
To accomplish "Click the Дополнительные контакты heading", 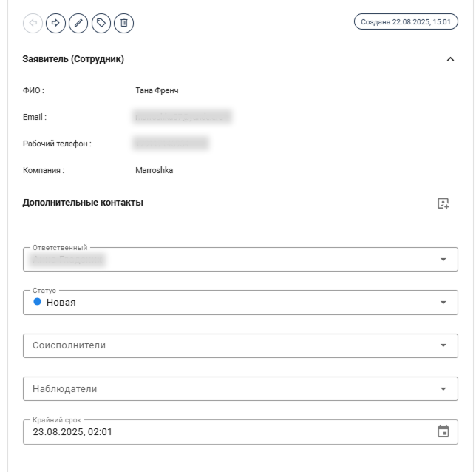I will tap(83, 203).
